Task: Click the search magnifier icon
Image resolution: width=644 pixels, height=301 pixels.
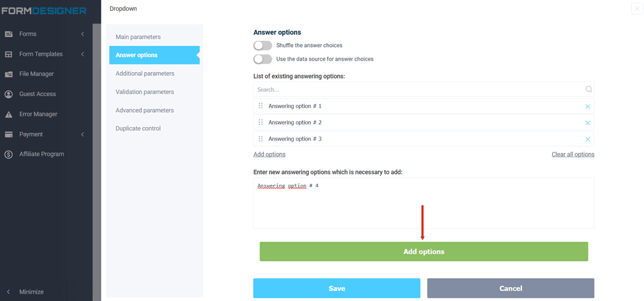Action: (x=588, y=89)
